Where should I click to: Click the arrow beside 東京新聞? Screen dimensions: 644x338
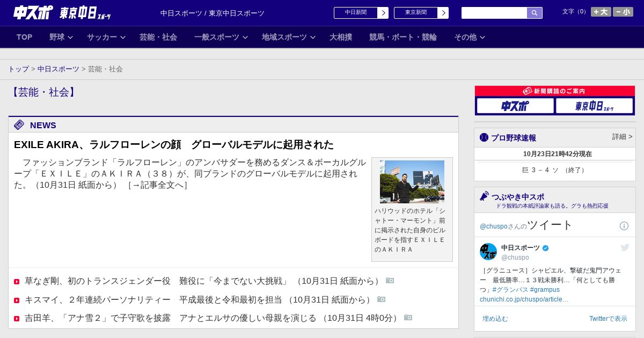(x=443, y=13)
